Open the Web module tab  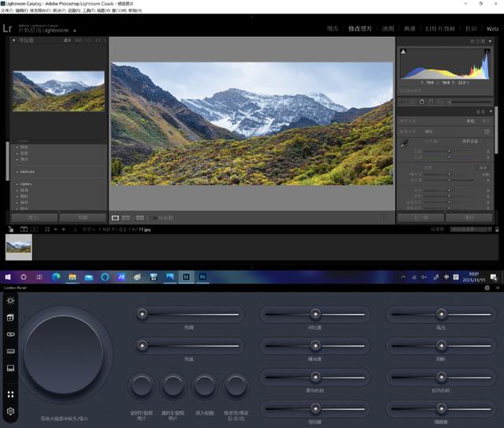(491, 28)
